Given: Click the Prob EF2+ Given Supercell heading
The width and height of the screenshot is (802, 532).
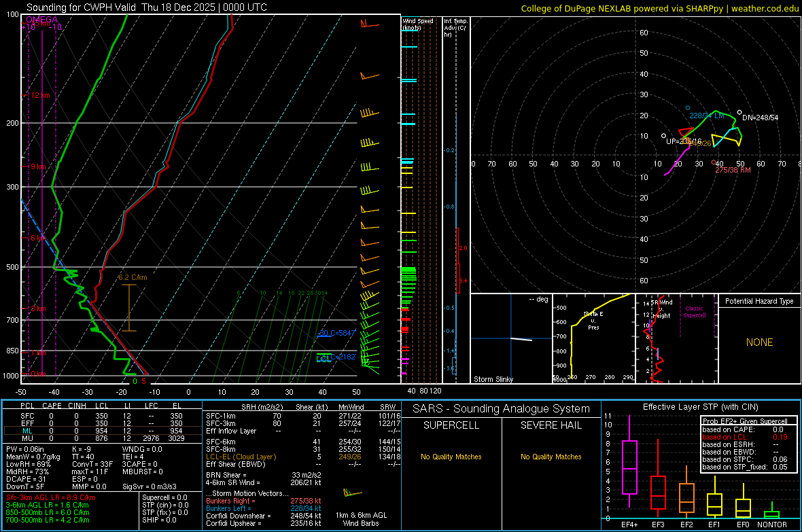Looking at the screenshot, I should [x=745, y=421].
